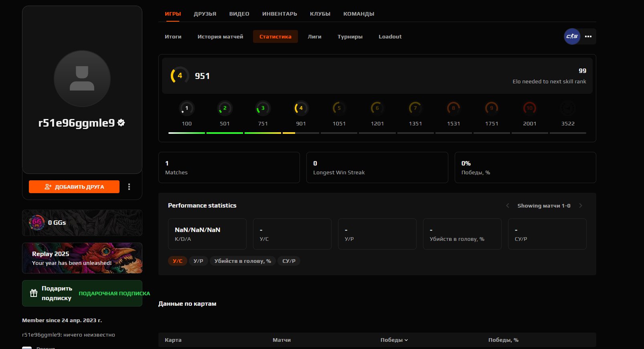This screenshot has height=349, width=644.
Task: Click the skill level 6 badge icon
Action: click(377, 108)
